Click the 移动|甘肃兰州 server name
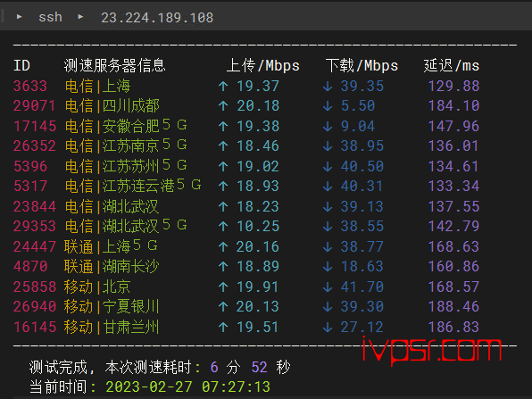The width and height of the screenshot is (532, 399). (112, 327)
